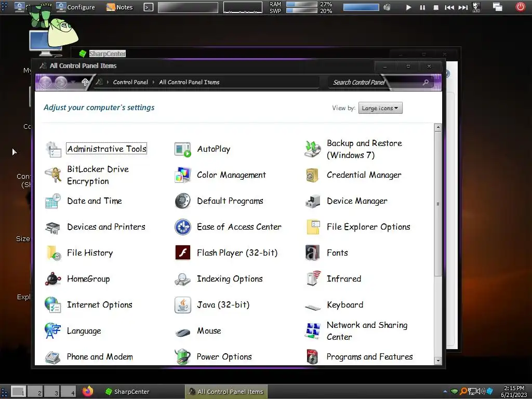This screenshot has height=399, width=532.
Task: Show hidden tray icons arrow
Action: (445, 392)
